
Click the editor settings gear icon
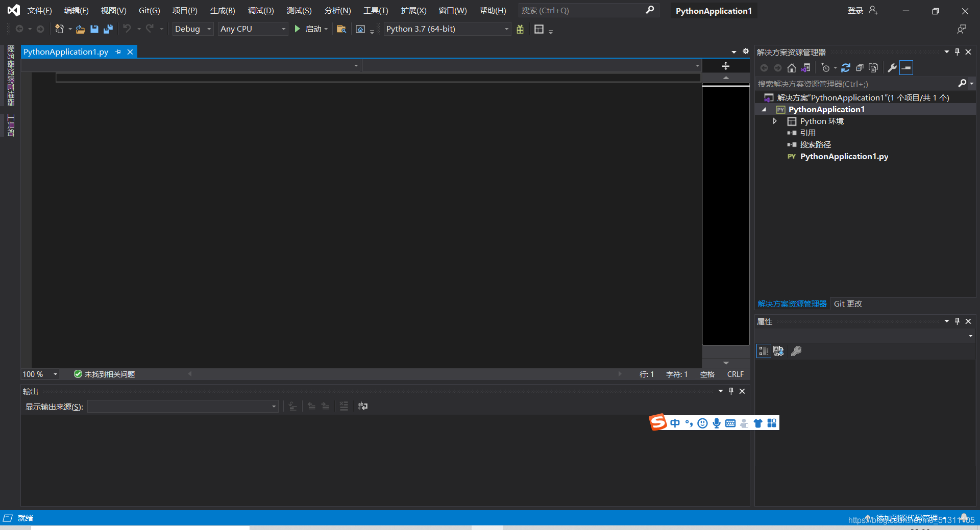(745, 52)
